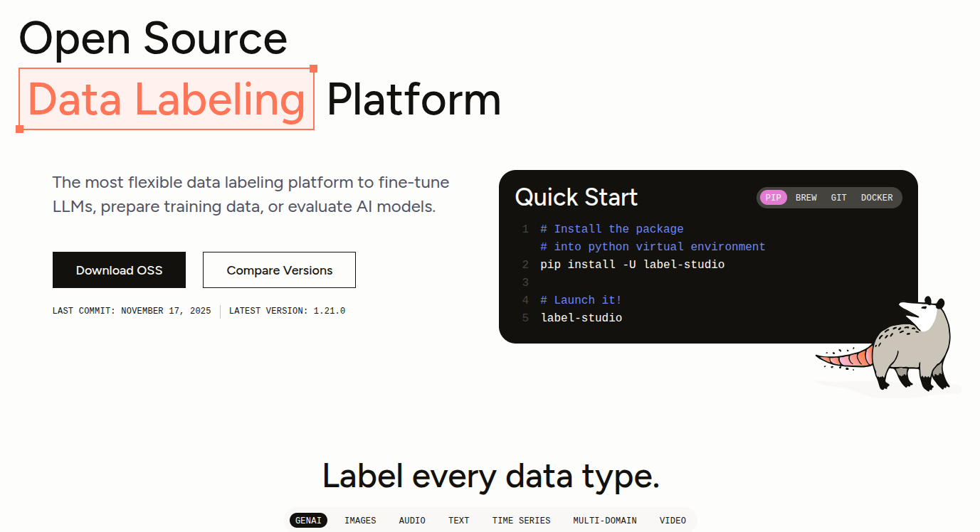Screen dimensions: 980x532
Task: Choose the TEXT data type tab
Action: coord(458,521)
